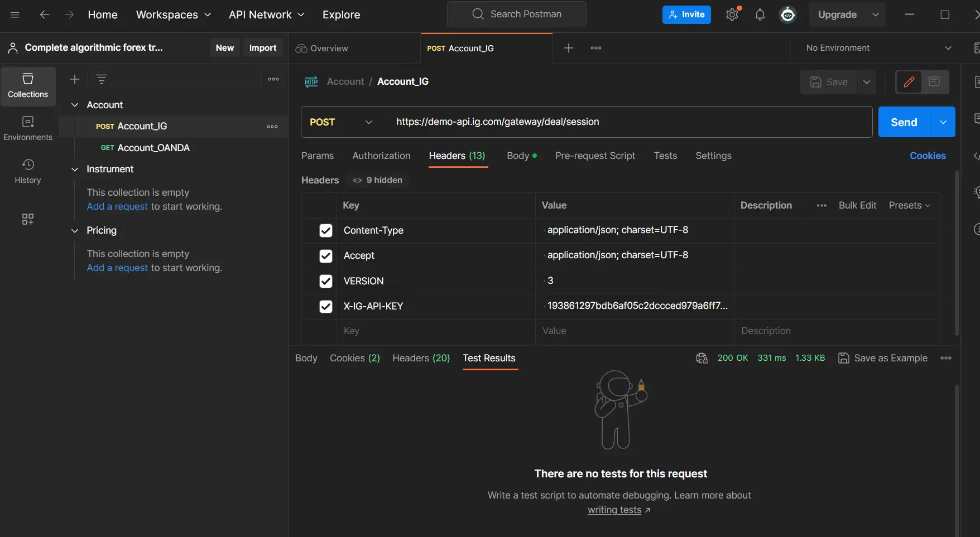The image size is (980, 537).
Task: Switch to edit mode pencil icon
Action: (x=909, y=82)
